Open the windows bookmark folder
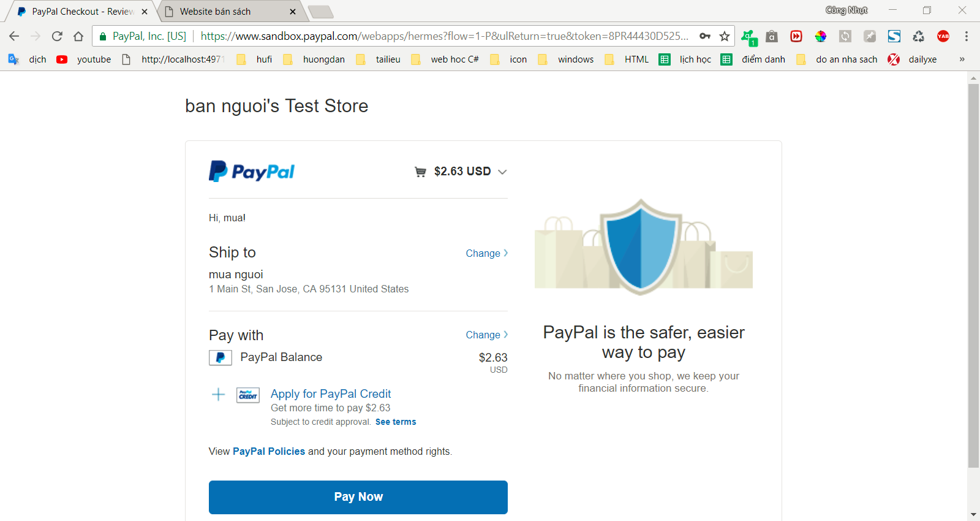This screenshot has width=980, height=521. click(x=566, y=59)
